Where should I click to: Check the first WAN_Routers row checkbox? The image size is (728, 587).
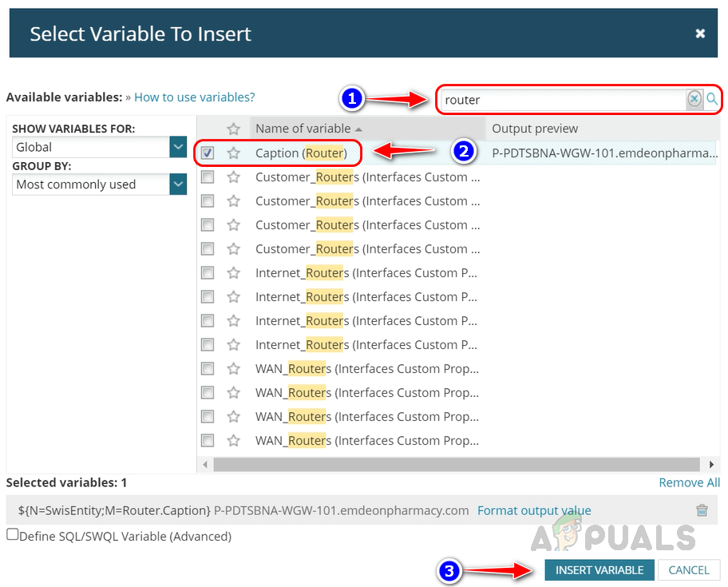(208, 369)
